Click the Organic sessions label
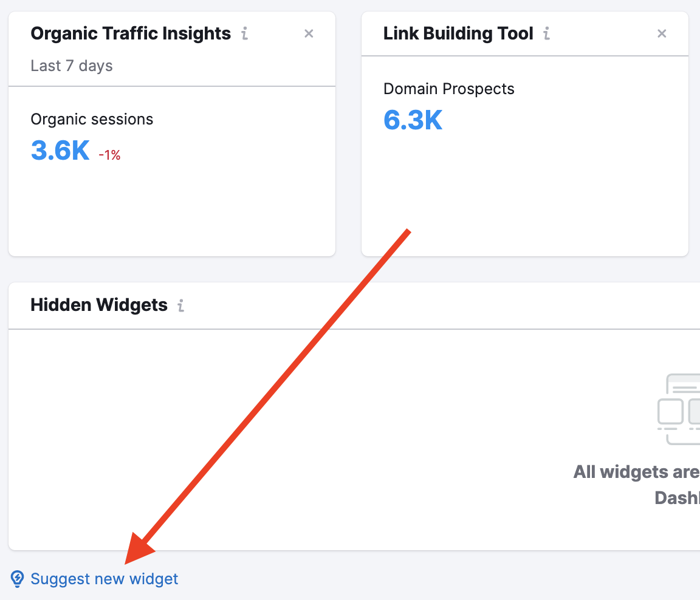This screenshot has height=600, width=700. coord(92,119)
